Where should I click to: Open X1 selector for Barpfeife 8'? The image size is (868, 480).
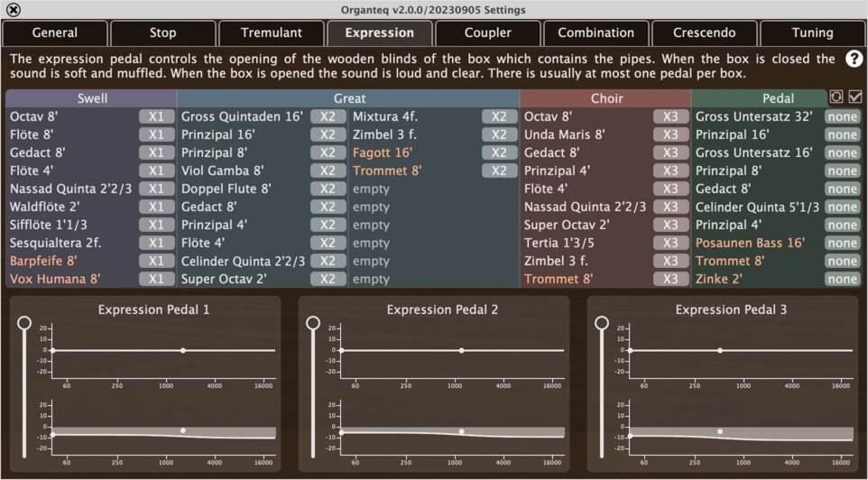(x=157, y=261)
